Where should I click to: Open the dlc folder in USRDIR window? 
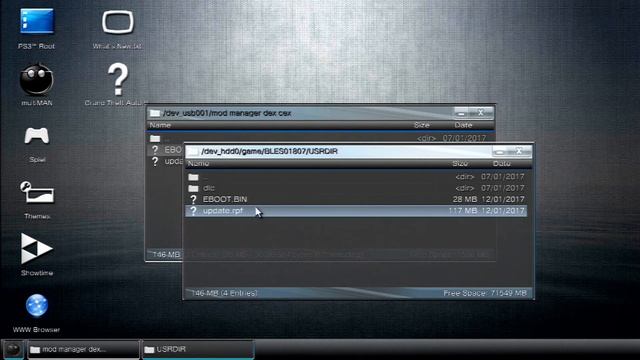(x=356, y=188)
